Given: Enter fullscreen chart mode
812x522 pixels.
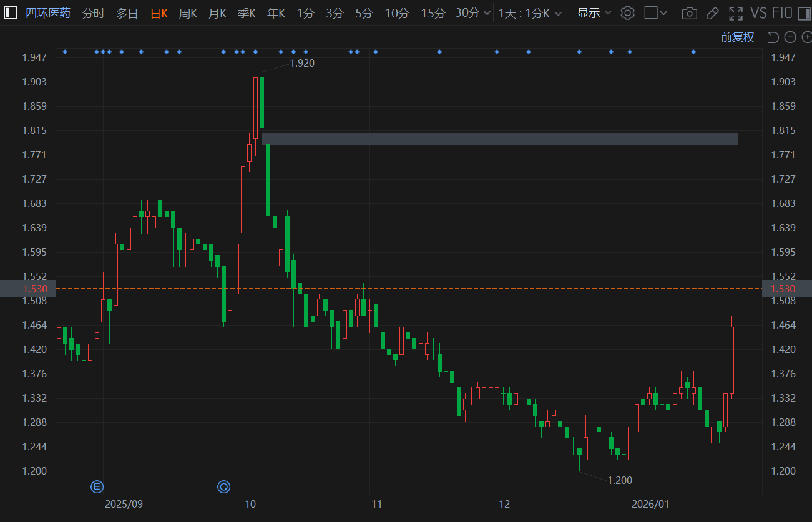Looking at the screenshot, I should point(736,13).
